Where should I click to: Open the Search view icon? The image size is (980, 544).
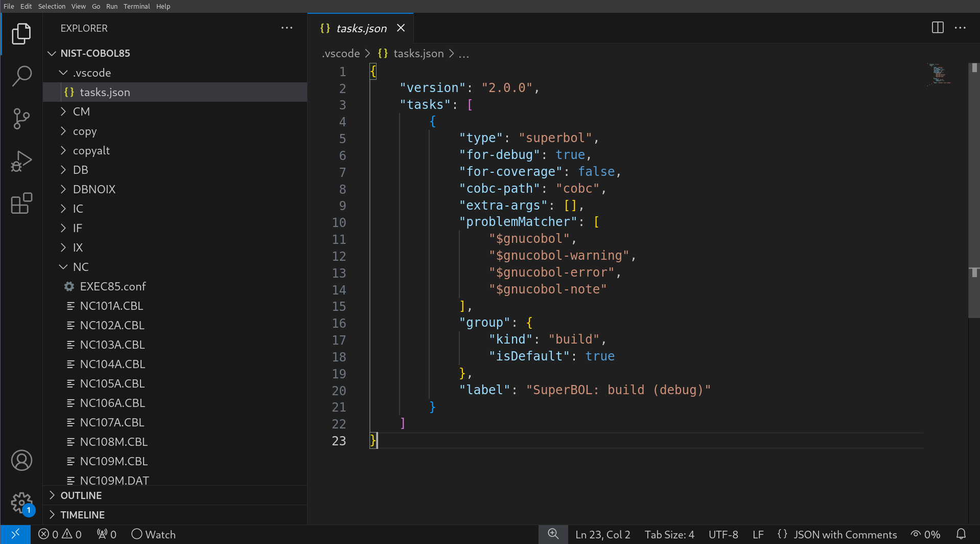(21, 76)
